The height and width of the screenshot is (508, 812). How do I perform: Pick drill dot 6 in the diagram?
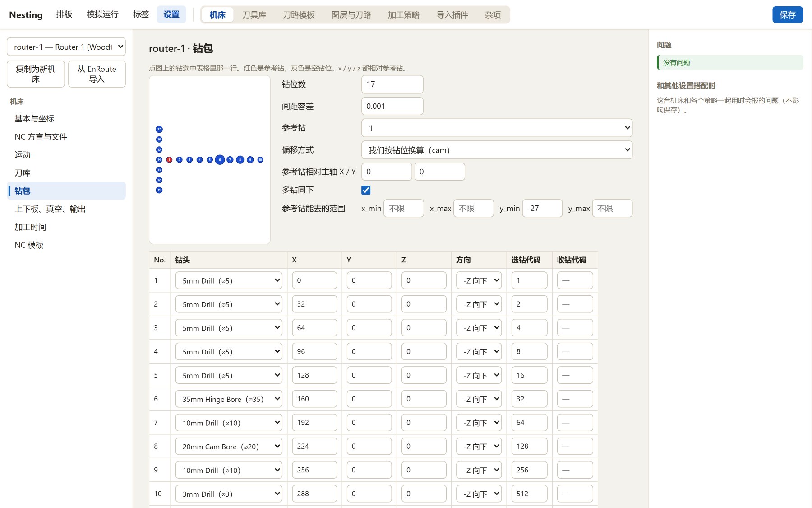click(220, 160)
